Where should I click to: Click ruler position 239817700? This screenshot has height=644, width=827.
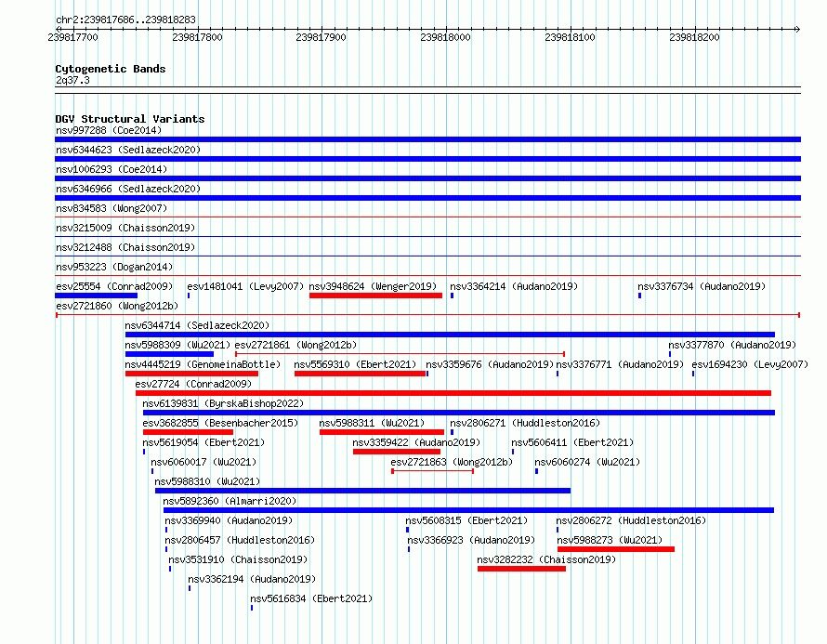pos(72,37)
